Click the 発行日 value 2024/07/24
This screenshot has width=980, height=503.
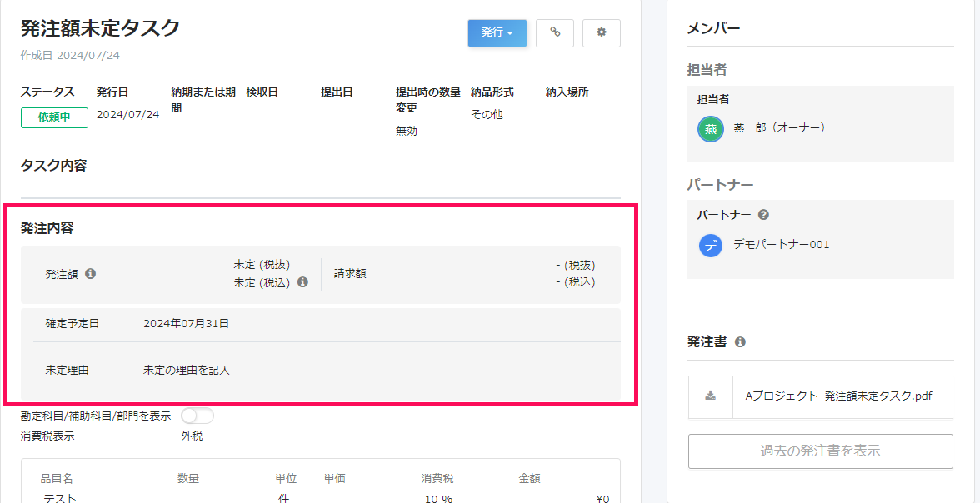[x=127, y=114]
